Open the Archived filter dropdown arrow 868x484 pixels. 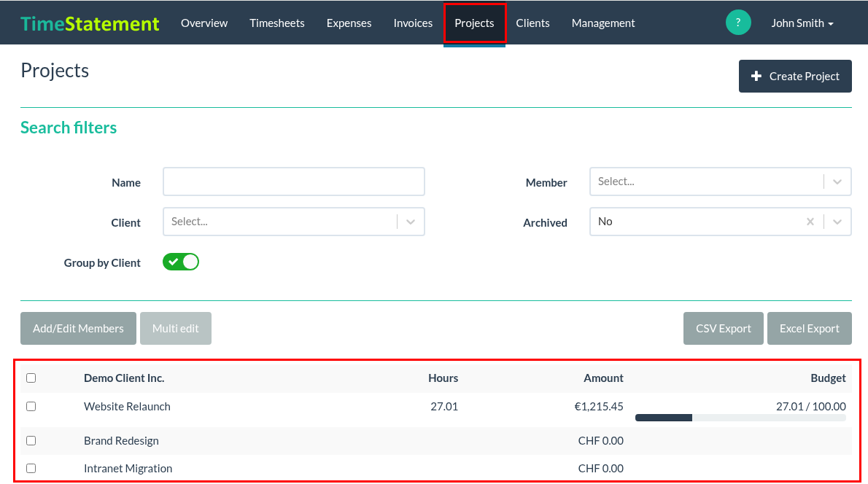coord(837,222)
